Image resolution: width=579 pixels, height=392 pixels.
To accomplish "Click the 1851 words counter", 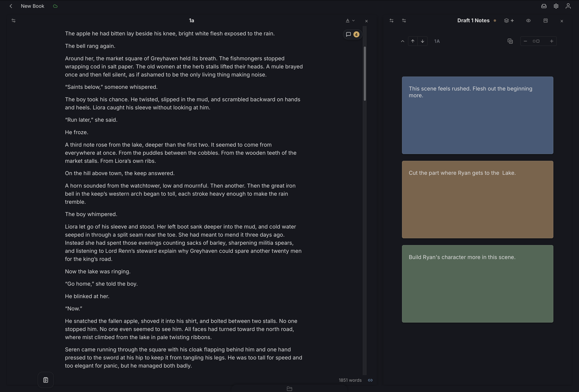I will [350, 380].
